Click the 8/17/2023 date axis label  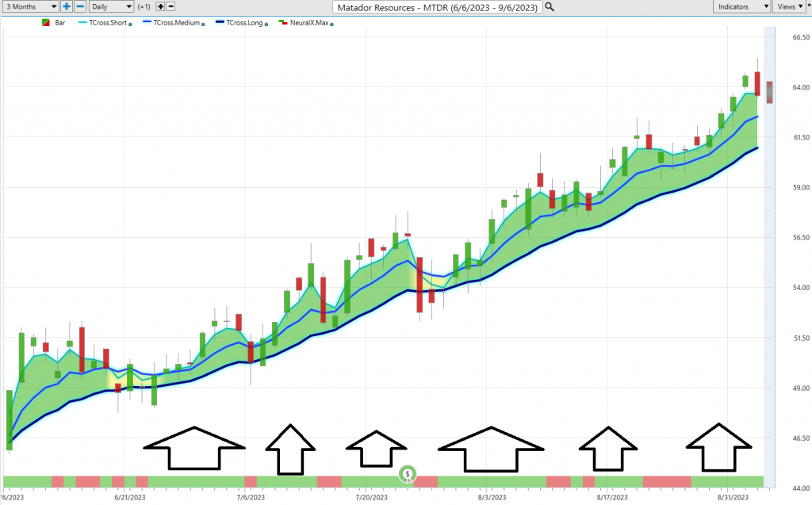point(611,497)
